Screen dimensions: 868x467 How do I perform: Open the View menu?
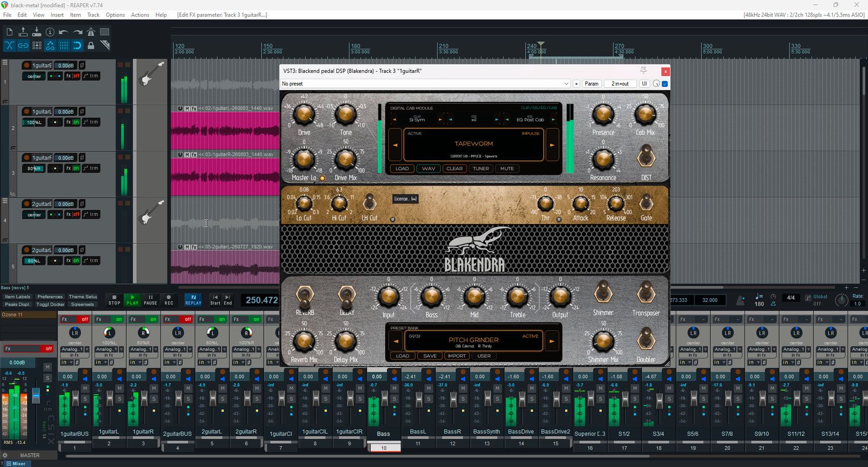pos(39,15)
